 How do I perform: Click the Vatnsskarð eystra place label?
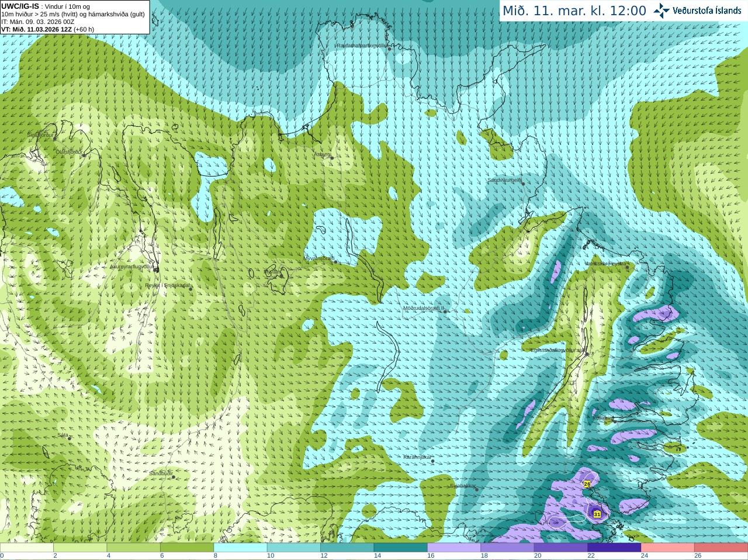click(x=605, y=264)
